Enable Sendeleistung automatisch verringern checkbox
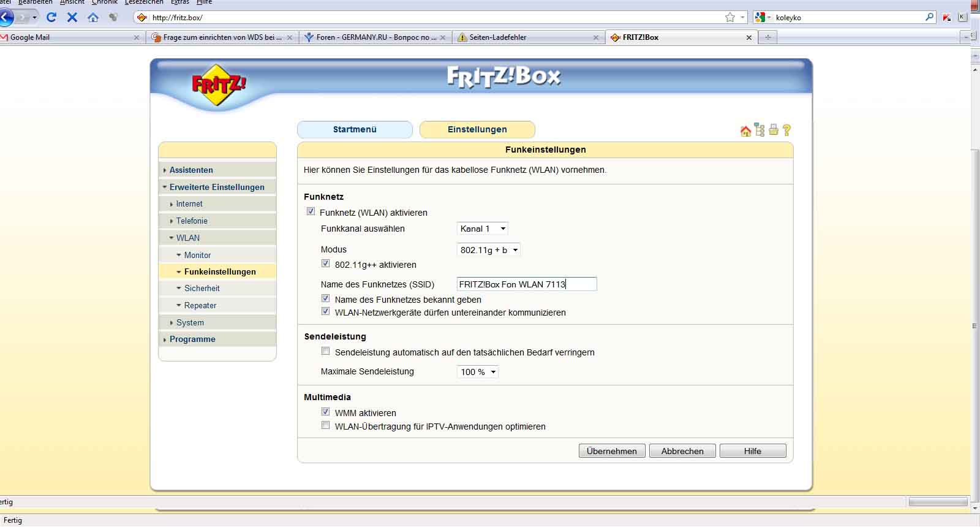The image size is (980, 527). [x=325, y=351]
